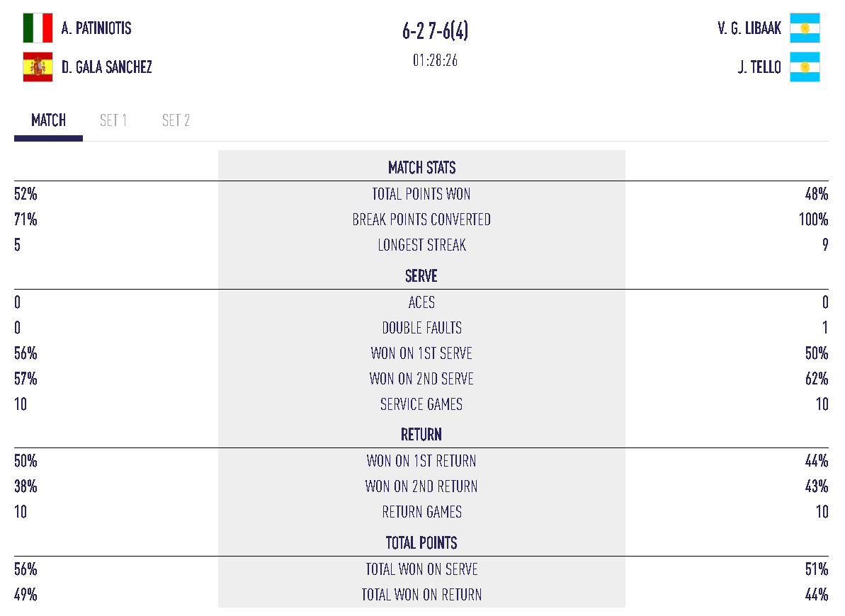Click the SERVE section header
Image resolution: width=845 pixels, height=616 pixels.
[421, 276]
